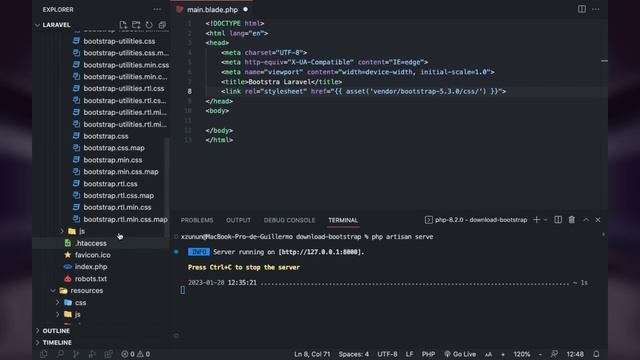The width and height of the screenshot is (640, 360).
Task: Open the Explorer files icon in status bar
Action: (44, 354)
